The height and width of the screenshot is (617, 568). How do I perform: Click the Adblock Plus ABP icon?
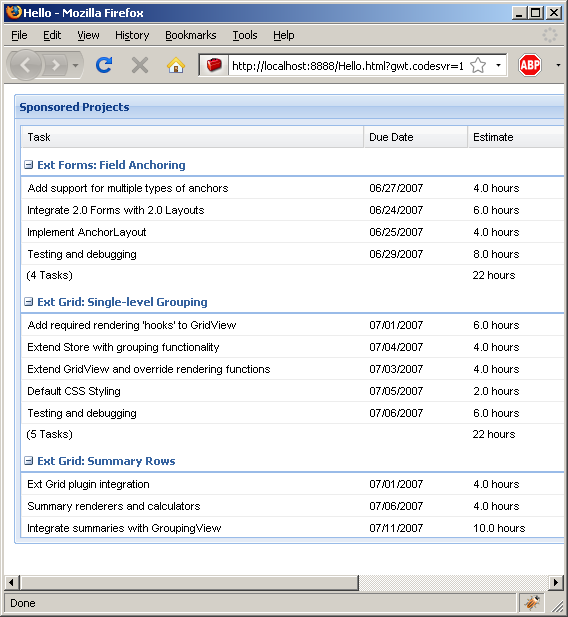coord(529,65)
